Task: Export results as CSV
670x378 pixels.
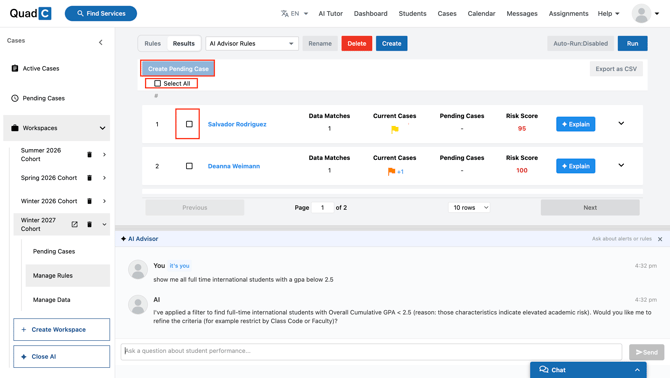Action: coord(616,69)
